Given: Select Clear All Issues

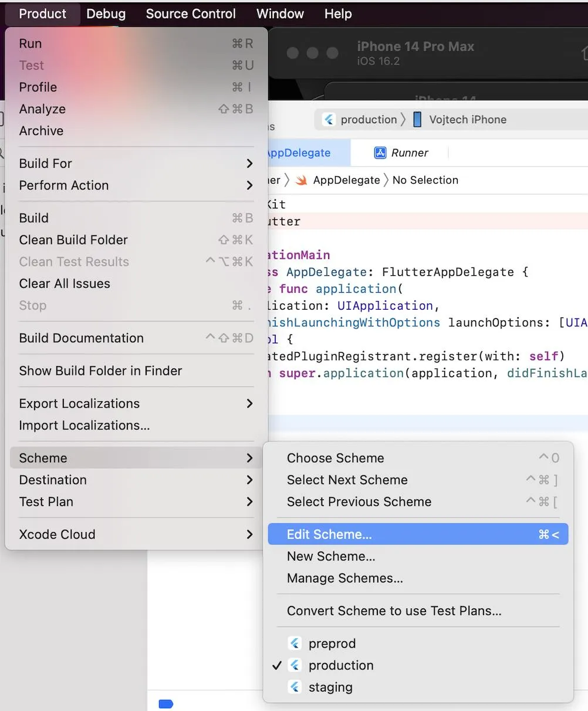Looking at the screenshot, I should point(136,283).
